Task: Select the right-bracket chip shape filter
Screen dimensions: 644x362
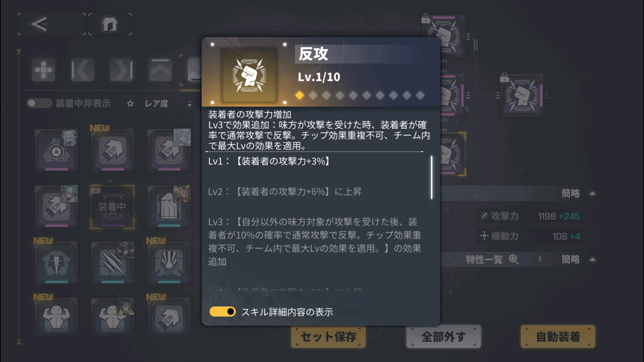Action: (122, 70)
